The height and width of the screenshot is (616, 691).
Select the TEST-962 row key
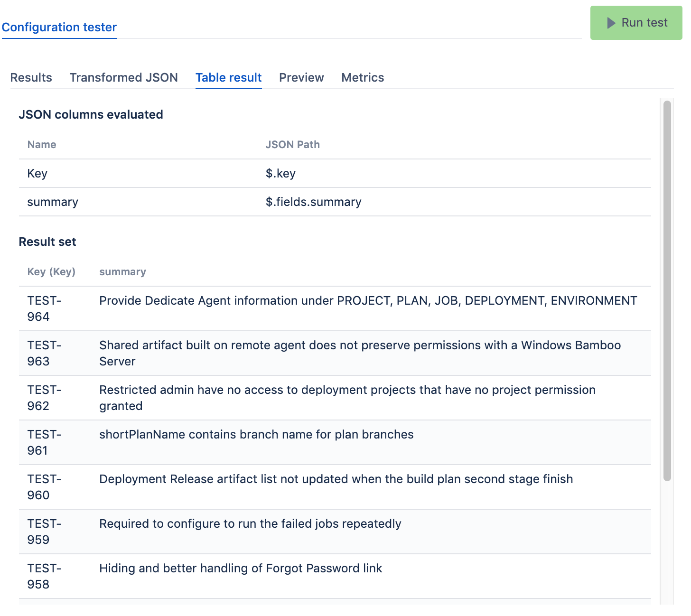(x=44, y=398)
